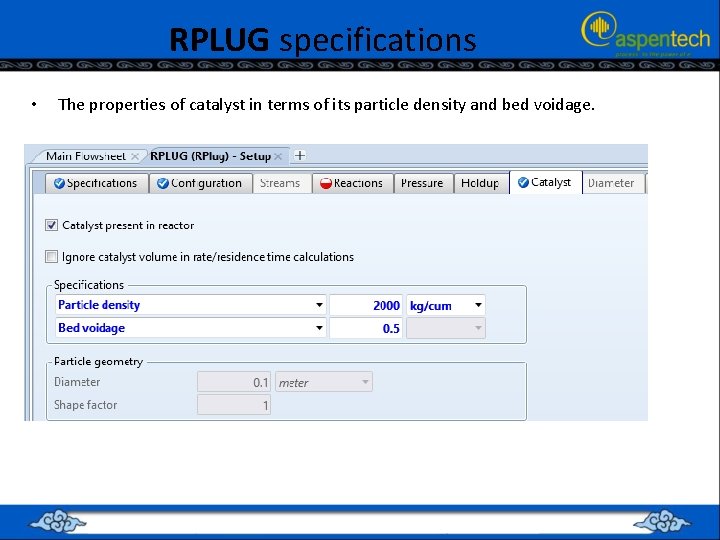This screenshot has height=540, width=720.
Task: Open the Specifications sheet tab
Action: 97,183
